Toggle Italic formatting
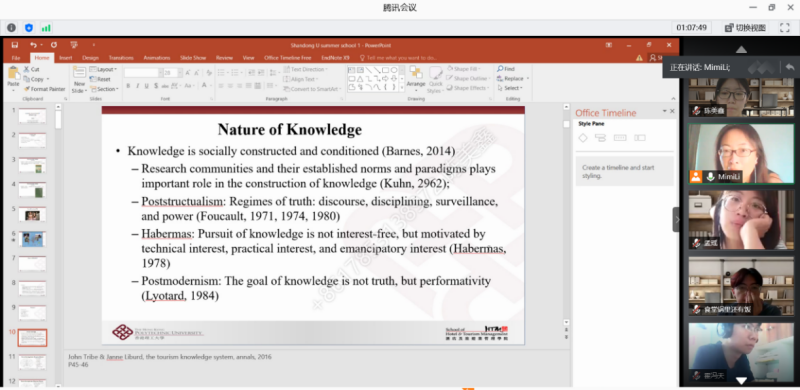 (138, 86)
